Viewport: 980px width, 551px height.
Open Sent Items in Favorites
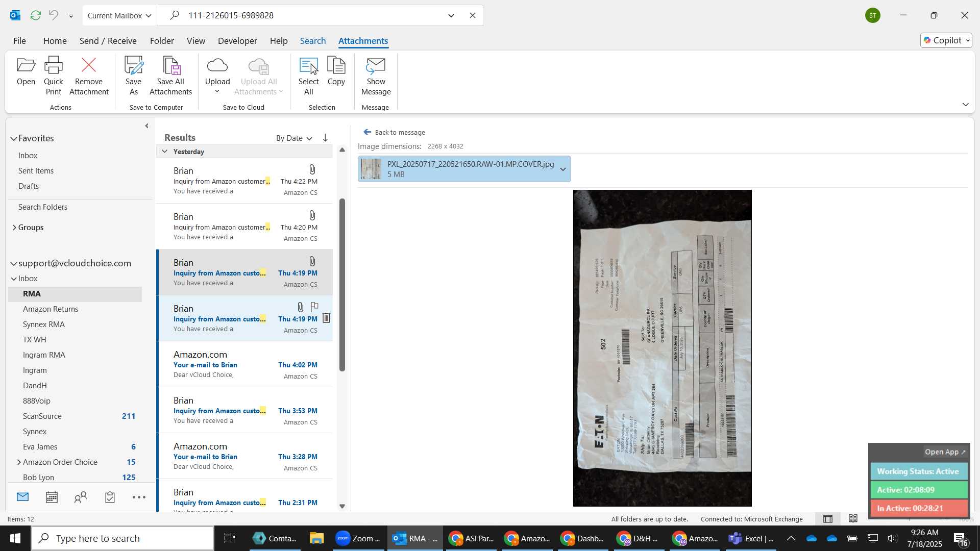tap(36, 171)
